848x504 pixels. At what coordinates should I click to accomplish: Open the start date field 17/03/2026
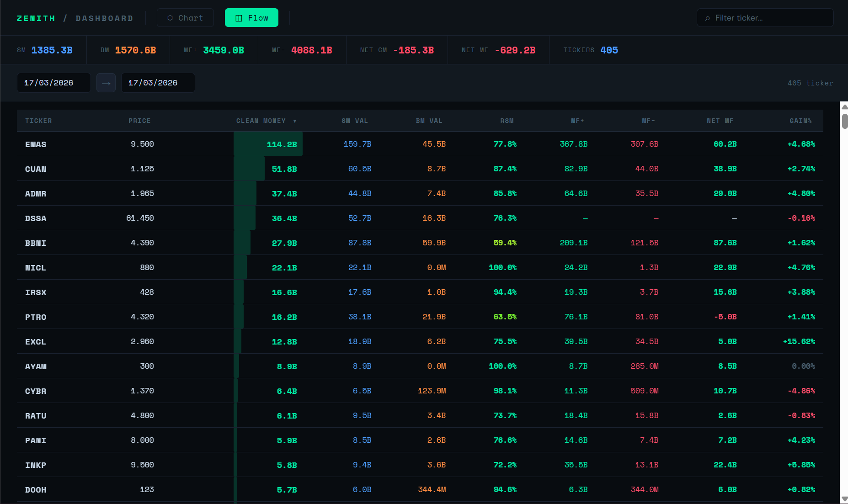pos(53,83)
